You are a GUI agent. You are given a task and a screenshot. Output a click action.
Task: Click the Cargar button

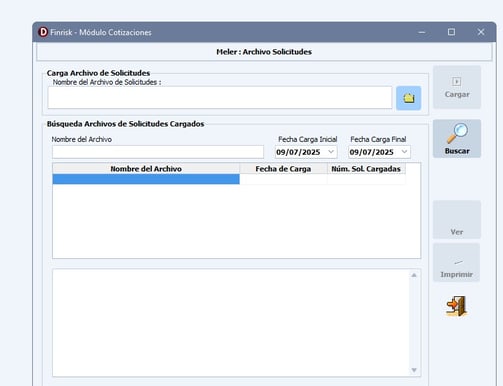[457, 87]
